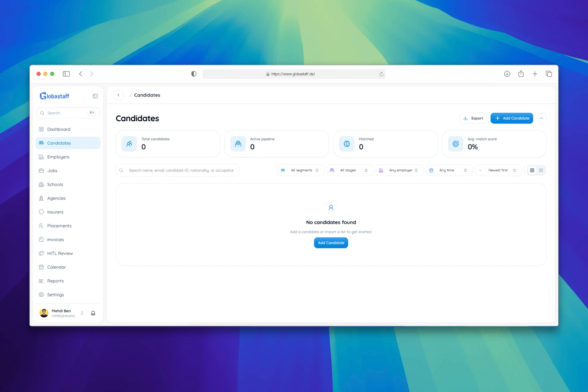Toggle the Safari sidebar icon
Image resolution: width=588 pixels, height=392 pixels.
click(66, 74)
